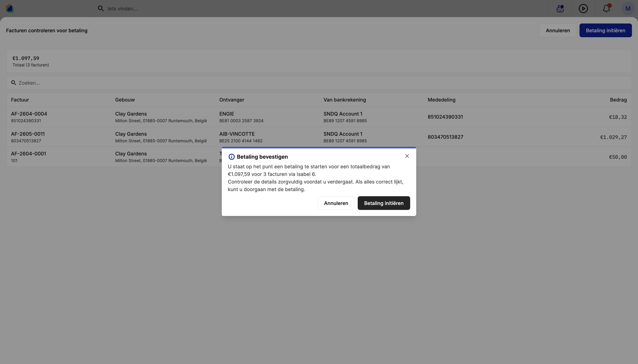Screen dimensions: 638x364
Task: Click the €50,00 amount
Action: tap(618, 157)
